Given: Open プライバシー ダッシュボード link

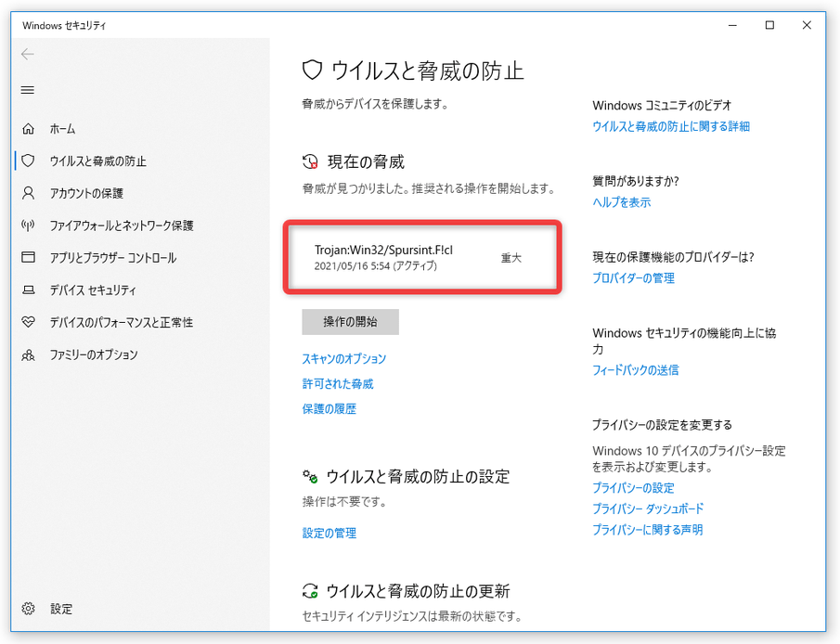Looking at the screenshot, I should (x=648, y=509).
